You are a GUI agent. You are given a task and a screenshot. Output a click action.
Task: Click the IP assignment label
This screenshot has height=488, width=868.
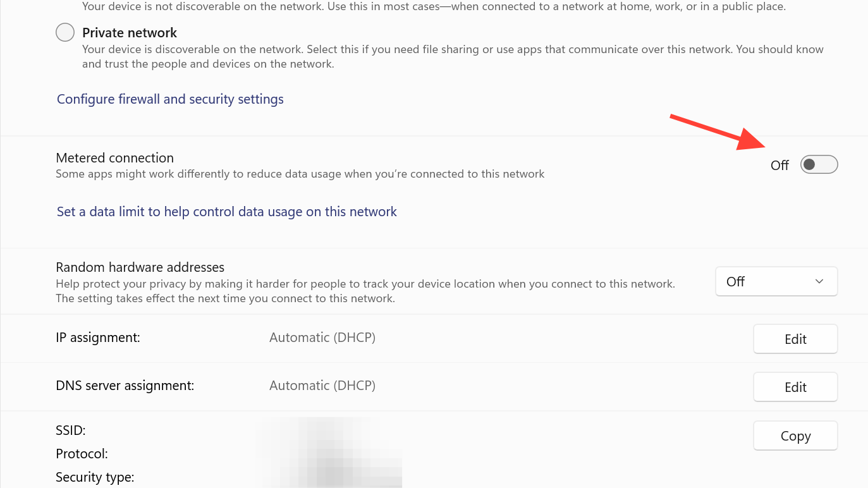click(98, 338)
